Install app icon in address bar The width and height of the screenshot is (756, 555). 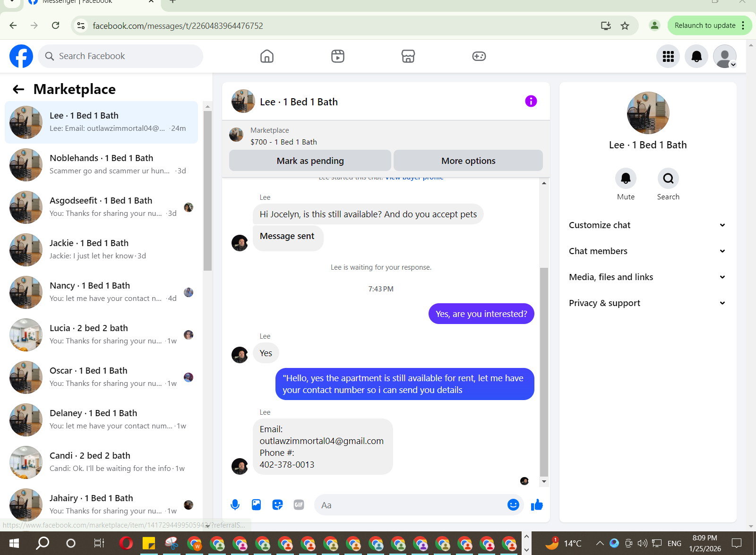tap(606, 26)
